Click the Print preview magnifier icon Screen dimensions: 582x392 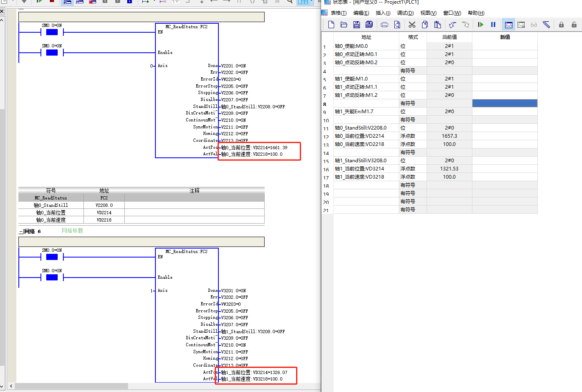pos(397,25)
